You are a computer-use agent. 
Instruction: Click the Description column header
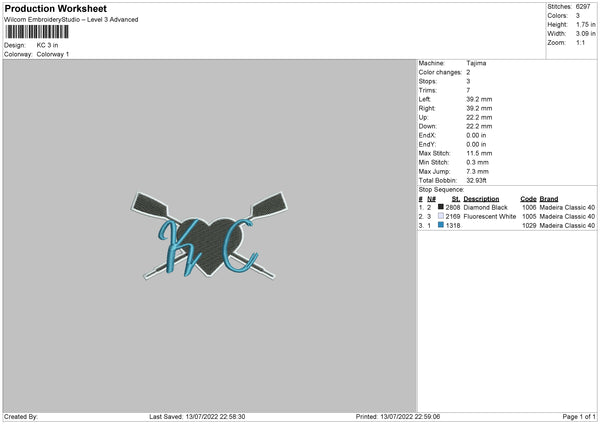[481, 199]
